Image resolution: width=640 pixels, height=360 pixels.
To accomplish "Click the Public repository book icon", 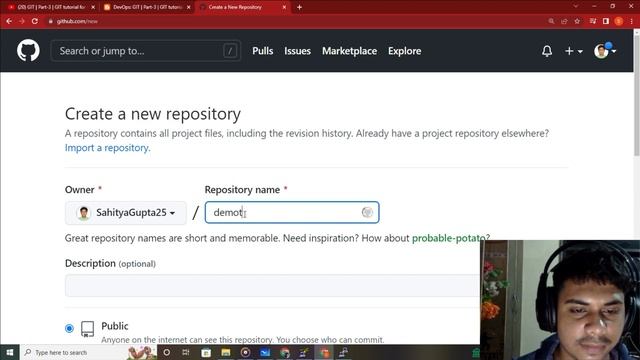I will [x=87, y=329].
